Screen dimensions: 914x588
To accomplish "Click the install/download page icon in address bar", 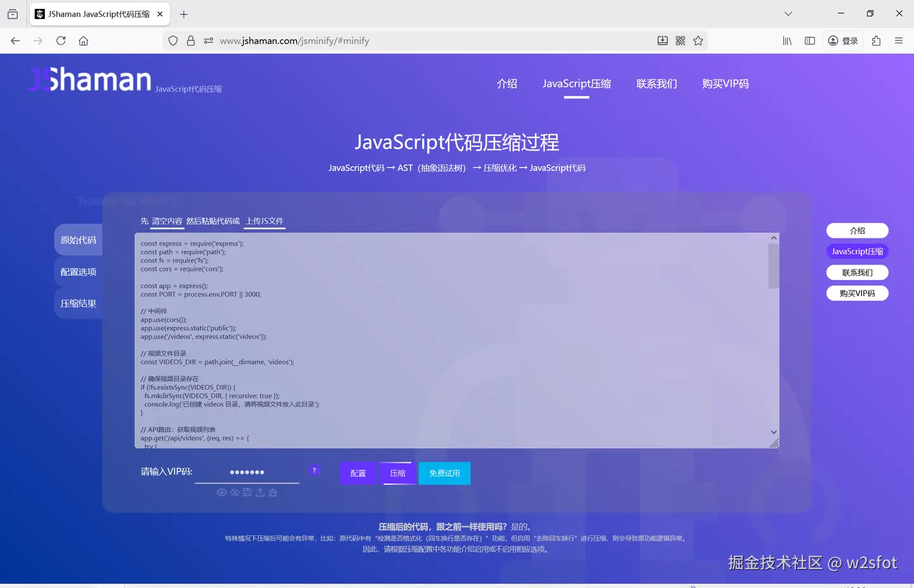I will (663, 41).
